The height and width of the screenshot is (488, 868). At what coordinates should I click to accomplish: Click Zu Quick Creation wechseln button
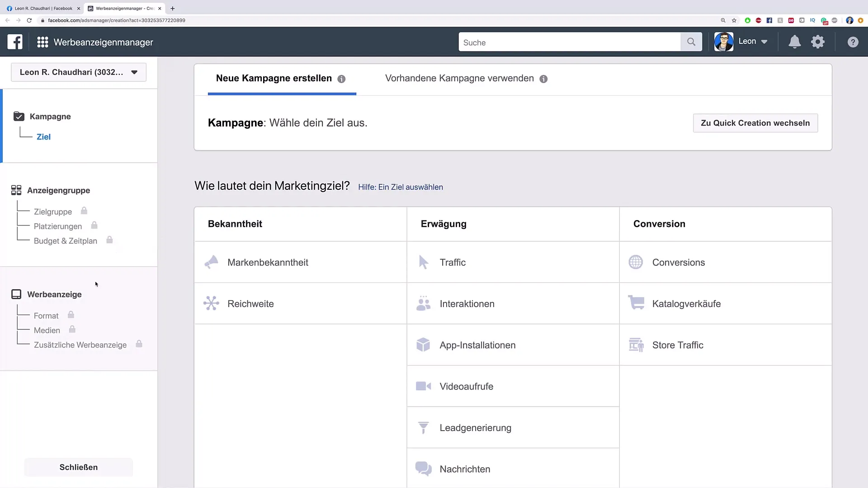pyautogui.click(x=755, y=123)
